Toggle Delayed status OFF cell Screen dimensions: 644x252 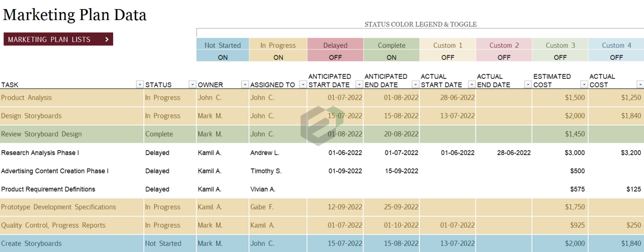coord(335,57)
